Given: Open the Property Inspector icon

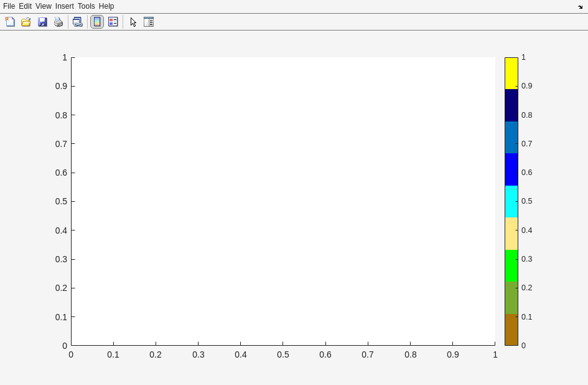Looking at the screenshot, I should [x=149, y=22].
